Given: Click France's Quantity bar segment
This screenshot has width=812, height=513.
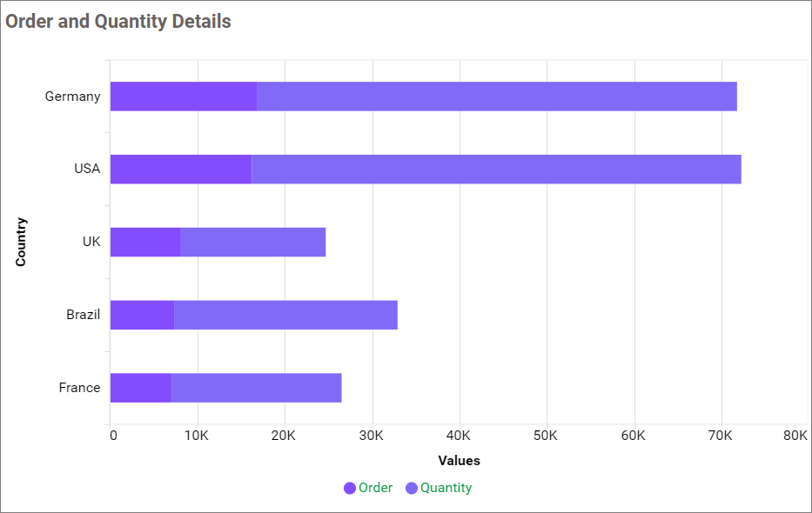Looking at the screenshot, I should point(256,388).
